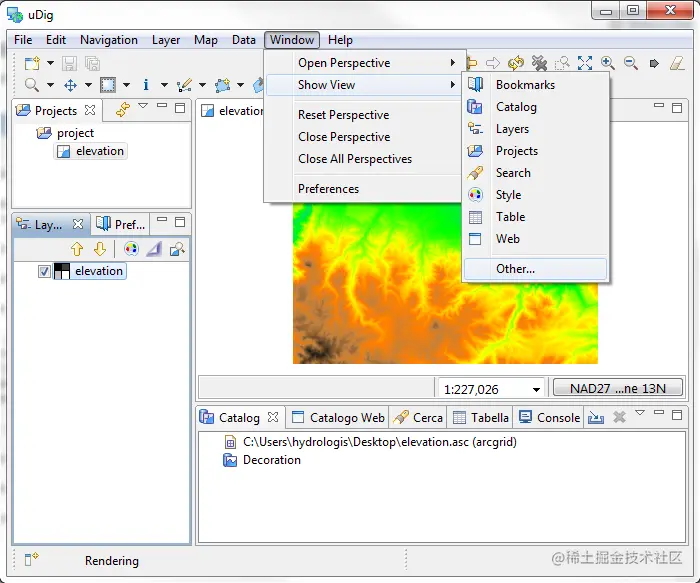
Task: Open the create feature tool dropdown arrow
Action: point(241,85)
